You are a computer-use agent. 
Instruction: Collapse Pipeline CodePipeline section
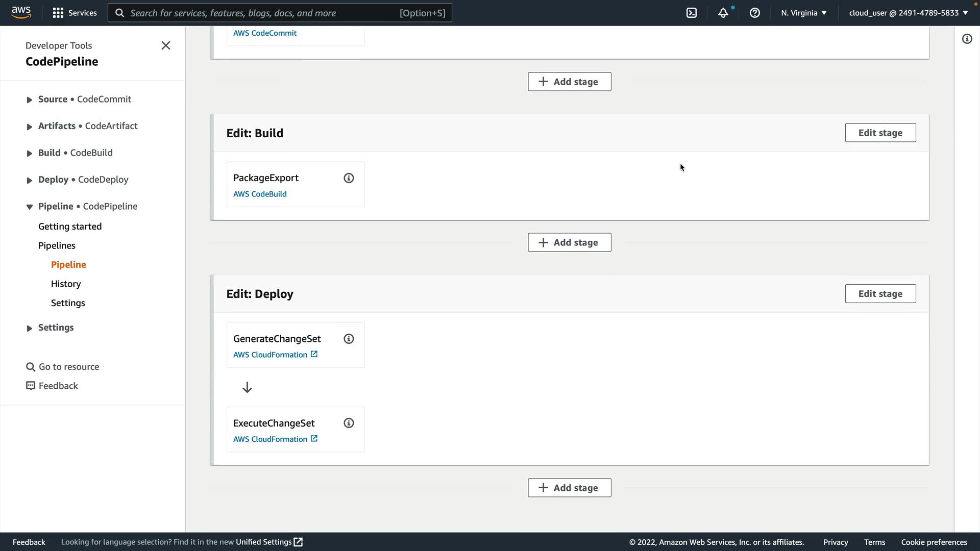[x=30, y=207]
